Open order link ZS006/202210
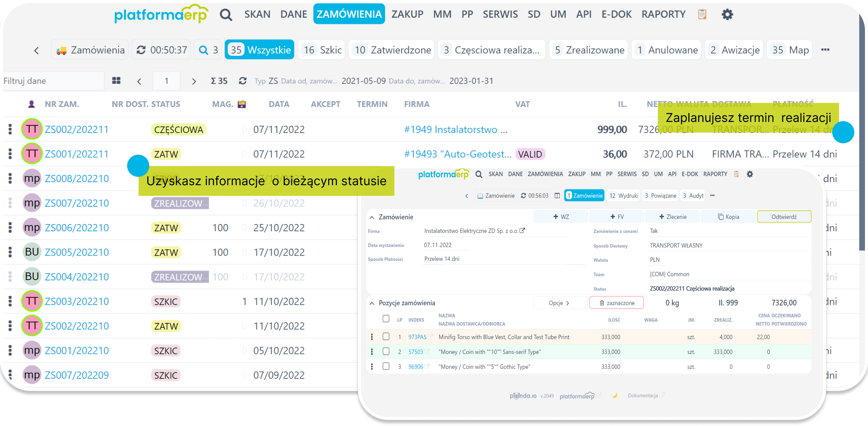The width and height of the screenshot is (868, 426). coord(77,228)
